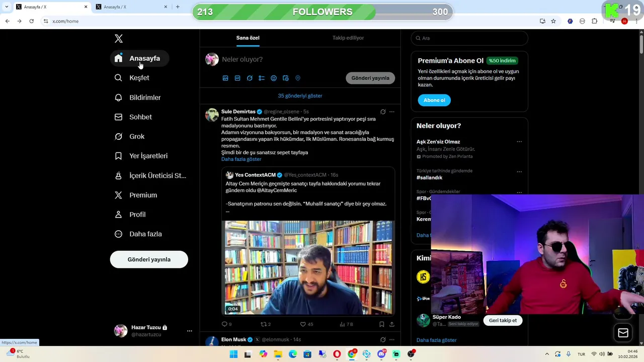The width and height of the screenshot is (644, 362).
Task: Open Grok in the post composer
Action: [x=250, y=78]
